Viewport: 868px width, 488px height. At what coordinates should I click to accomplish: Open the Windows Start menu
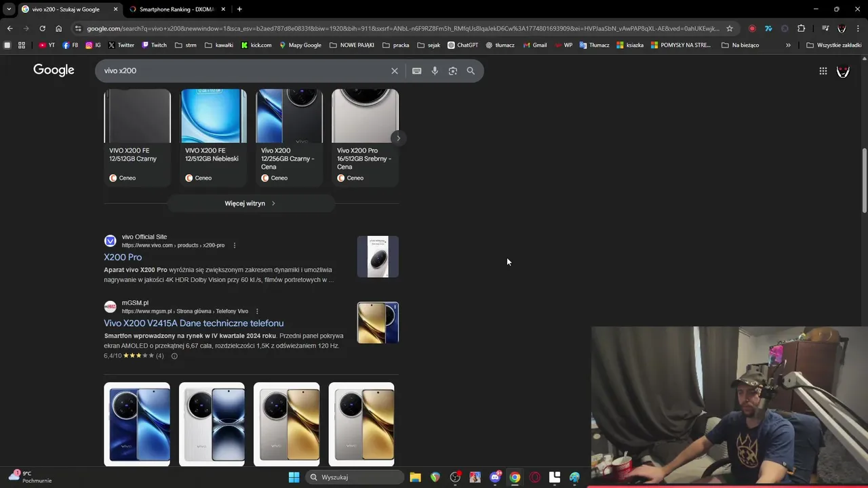(x=294, y=477)
